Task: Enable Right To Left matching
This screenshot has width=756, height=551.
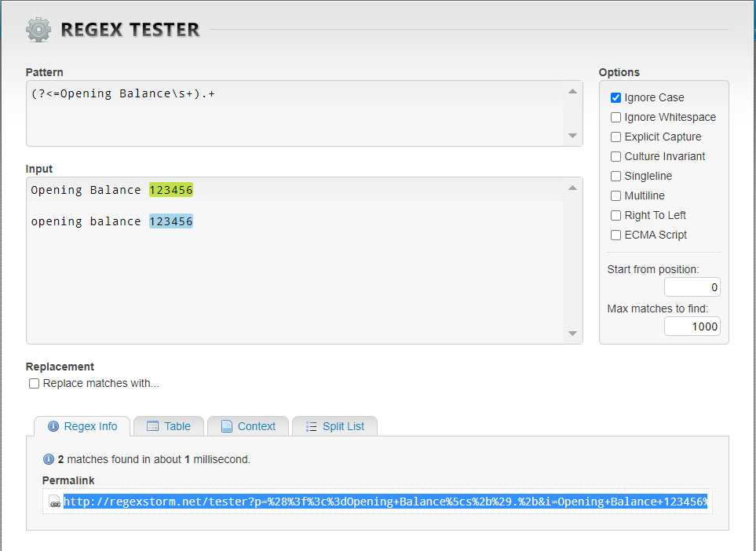Action: (615, 215)
